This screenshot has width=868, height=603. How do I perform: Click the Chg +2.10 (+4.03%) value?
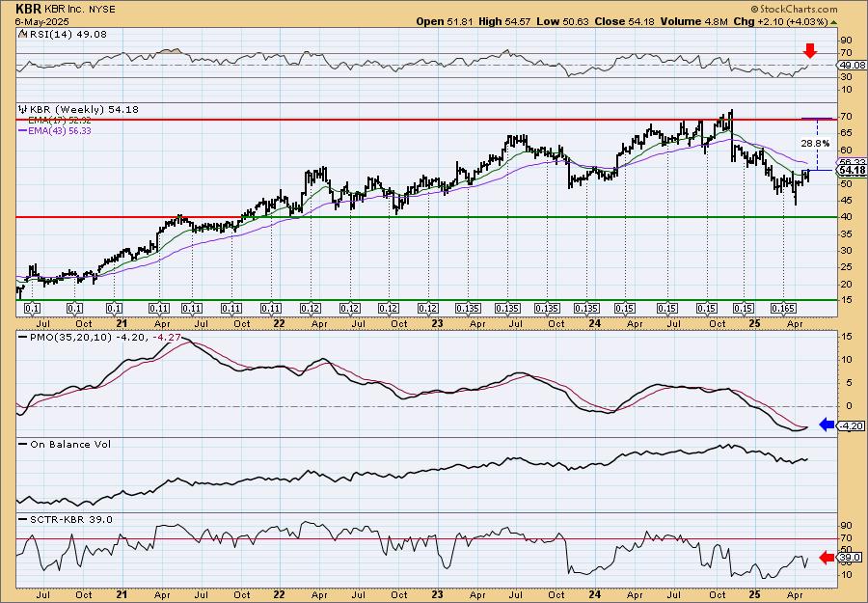pyautogui.click(x=780, y=21)
